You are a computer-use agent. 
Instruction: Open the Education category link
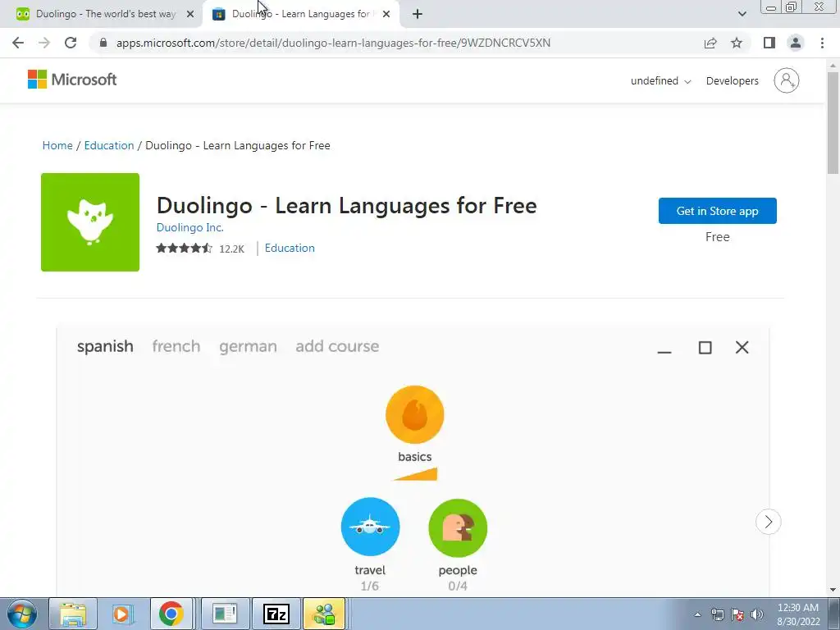point(290,248)
